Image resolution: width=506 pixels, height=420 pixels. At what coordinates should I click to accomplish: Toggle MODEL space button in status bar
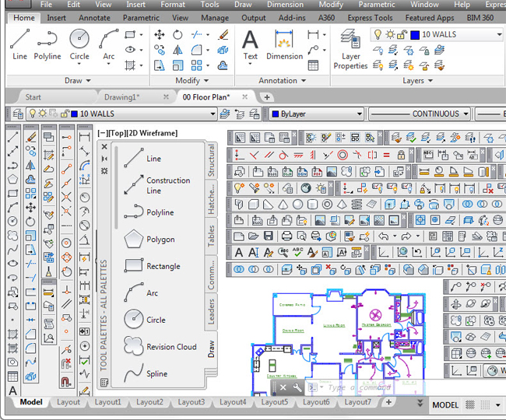(445, 405)
